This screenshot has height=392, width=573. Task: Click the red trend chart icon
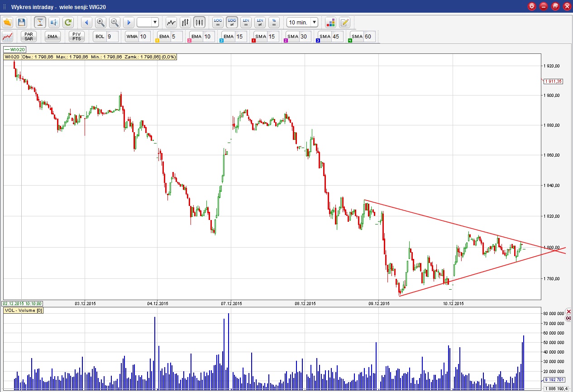8,37
